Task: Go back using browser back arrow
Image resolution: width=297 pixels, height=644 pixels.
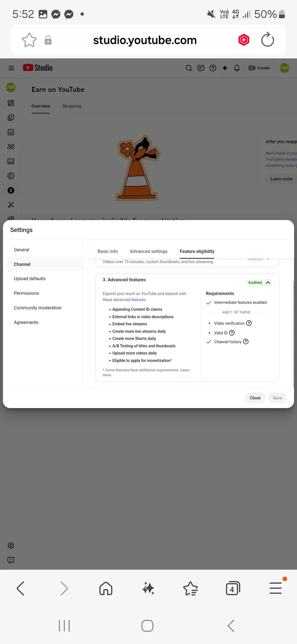Action: click(21, 588)
